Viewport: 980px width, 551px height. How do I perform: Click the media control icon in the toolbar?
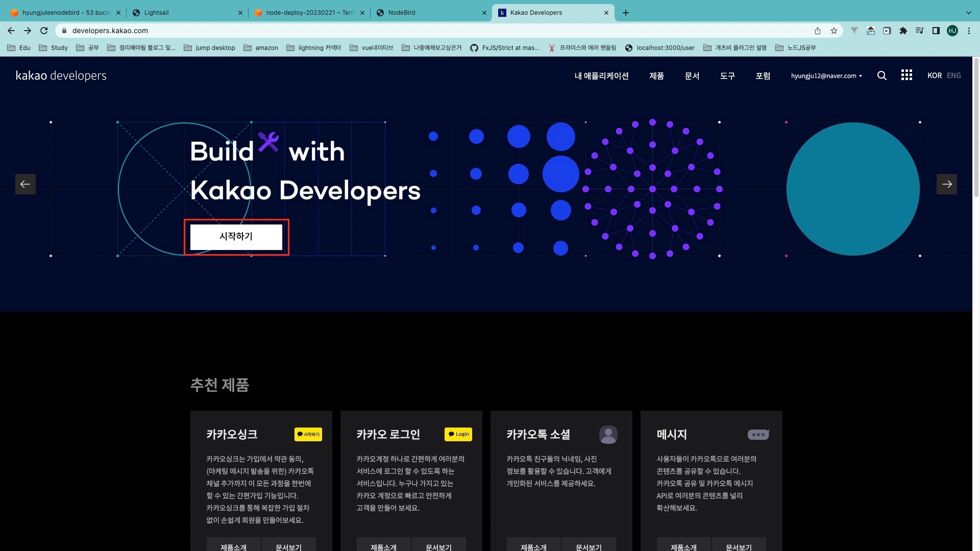pyautogui.click(x=920, y=31)
